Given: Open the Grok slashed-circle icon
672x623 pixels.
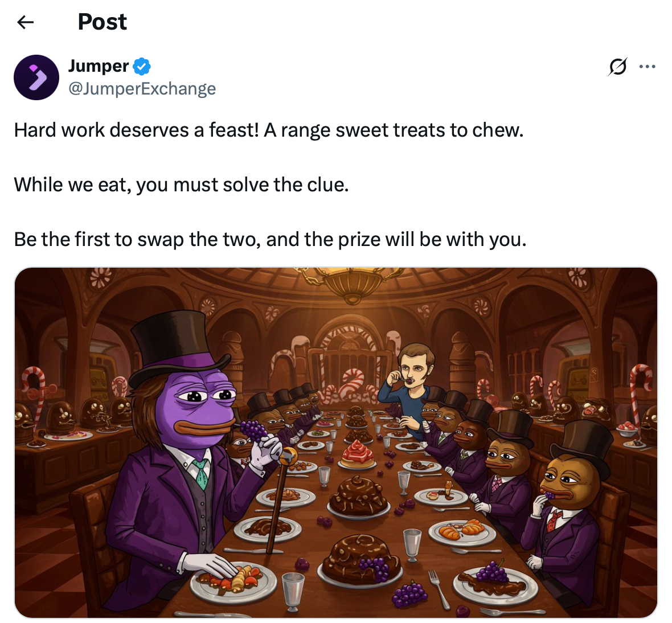Looking at the screenshot, I should [x=617, y=67].
